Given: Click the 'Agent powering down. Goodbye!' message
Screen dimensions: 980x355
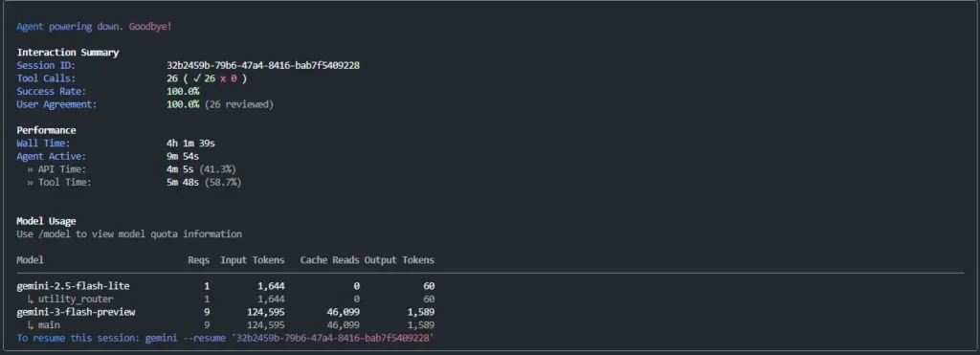Looking at the screenshot, I should pyautogui.click(x=94, y=27).
